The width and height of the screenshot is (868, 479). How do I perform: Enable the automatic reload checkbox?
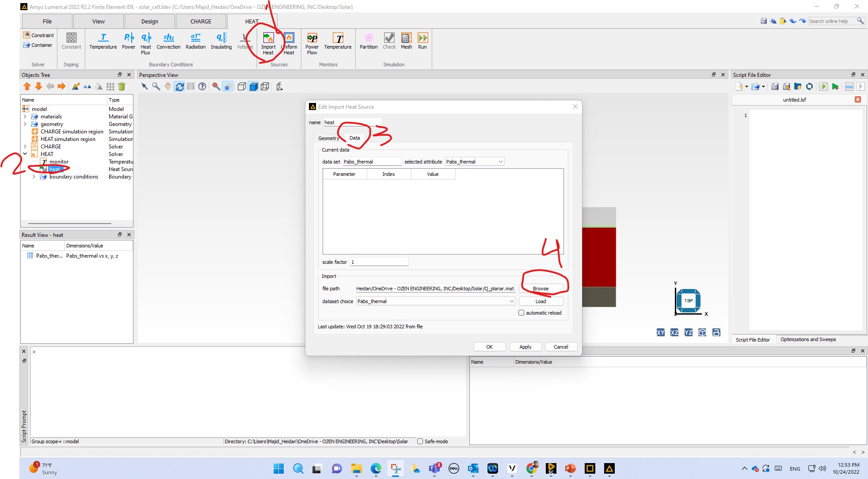(x=522, y=313)
